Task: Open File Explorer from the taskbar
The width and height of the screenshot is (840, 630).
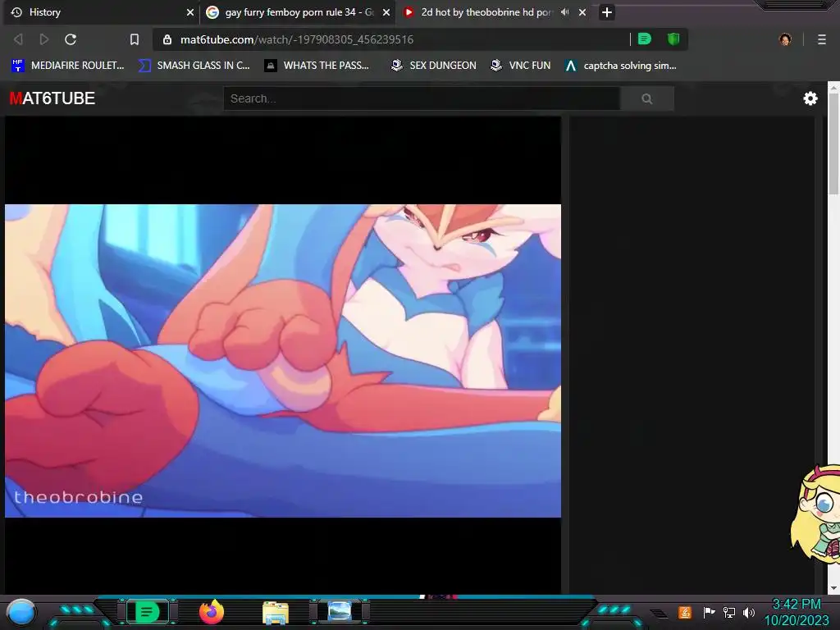Action: pyautogui.click(x=276, y=612)
